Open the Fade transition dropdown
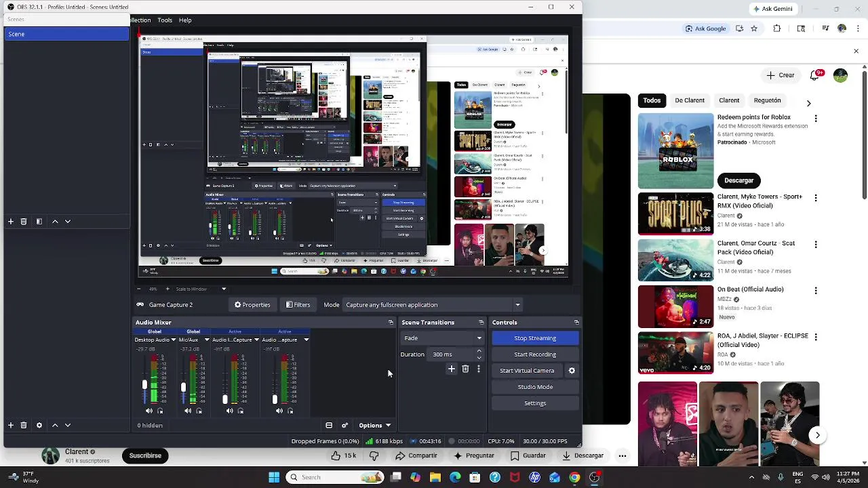 point(442,338)
